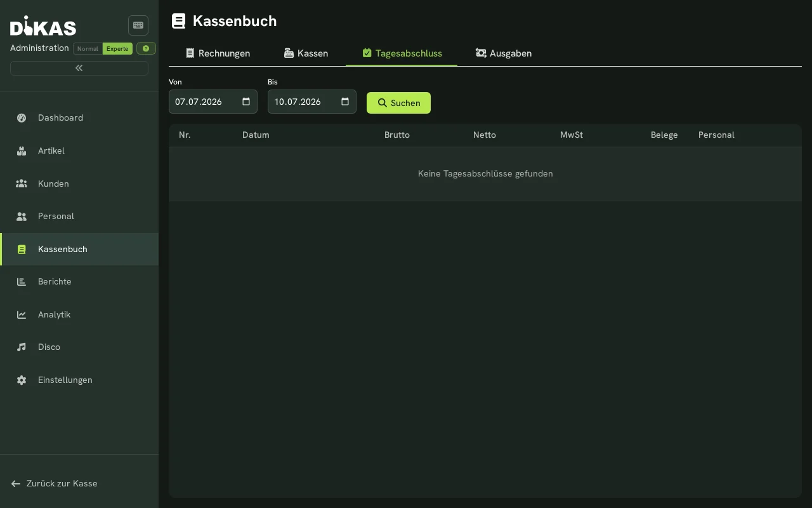
Task: Click the Rechnungen receipt icon
Action: pos(190,53)
